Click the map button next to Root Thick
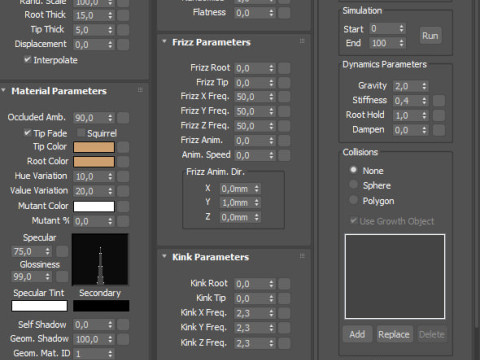 click(123, 15)
